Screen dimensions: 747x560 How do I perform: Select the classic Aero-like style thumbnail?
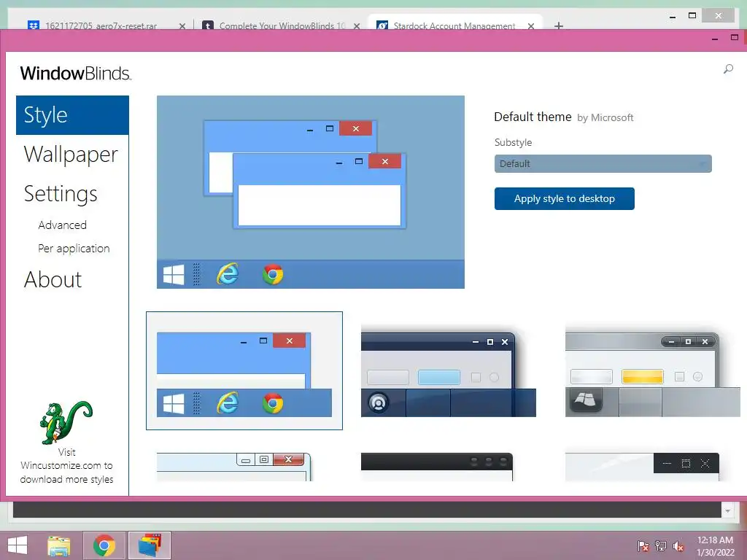234,467
